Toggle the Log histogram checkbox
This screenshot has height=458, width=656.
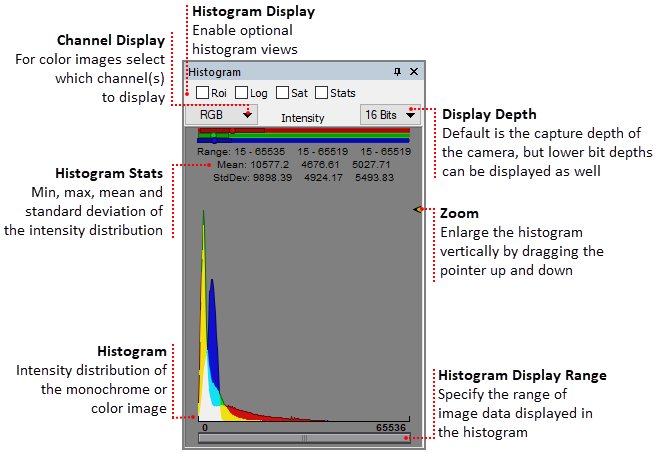241,93
